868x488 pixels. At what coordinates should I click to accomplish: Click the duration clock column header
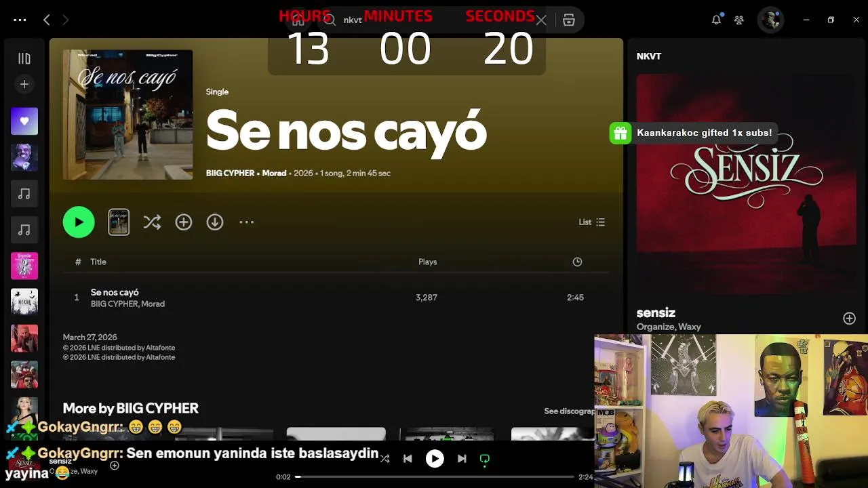pyautogui.click(x=577, y=262)
